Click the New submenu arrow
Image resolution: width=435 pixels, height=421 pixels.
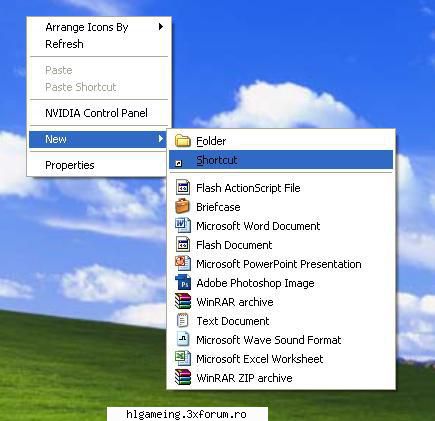click(x=161, y=139)
